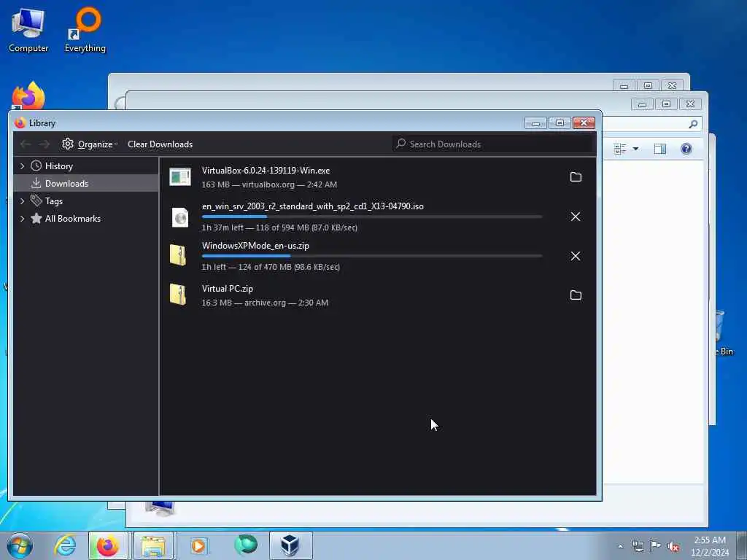The height and width of the screenshot is (560, 747).
Task: Open the Windows Start menu
Action: [20, 545]
